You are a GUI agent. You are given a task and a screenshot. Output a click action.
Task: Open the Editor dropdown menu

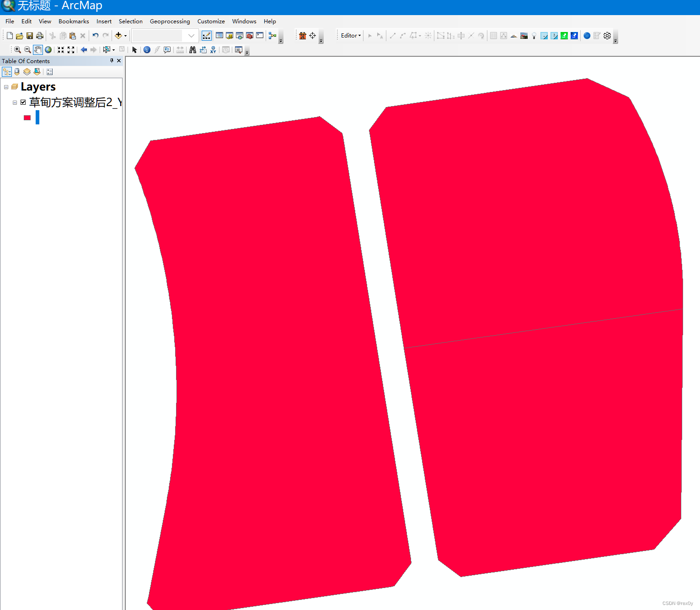[351, 36]
